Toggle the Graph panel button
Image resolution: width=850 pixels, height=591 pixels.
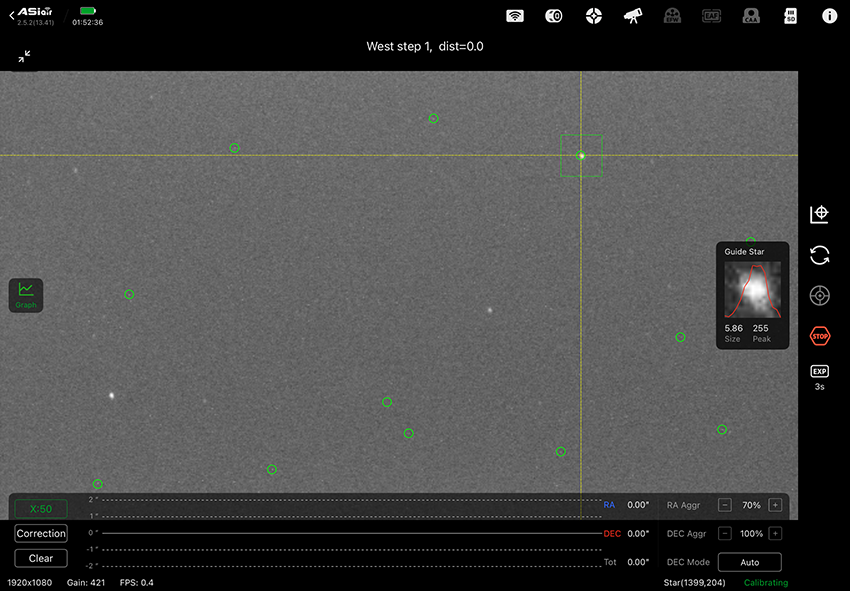tap(25, 295)
